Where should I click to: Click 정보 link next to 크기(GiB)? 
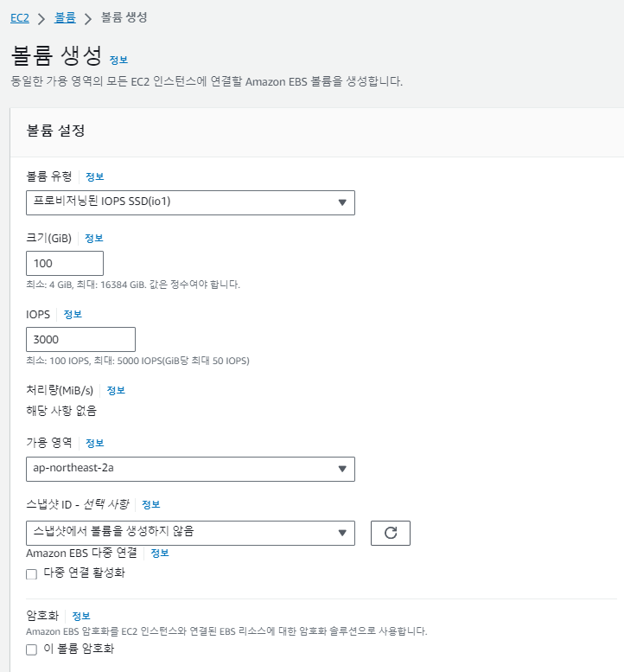93,238
